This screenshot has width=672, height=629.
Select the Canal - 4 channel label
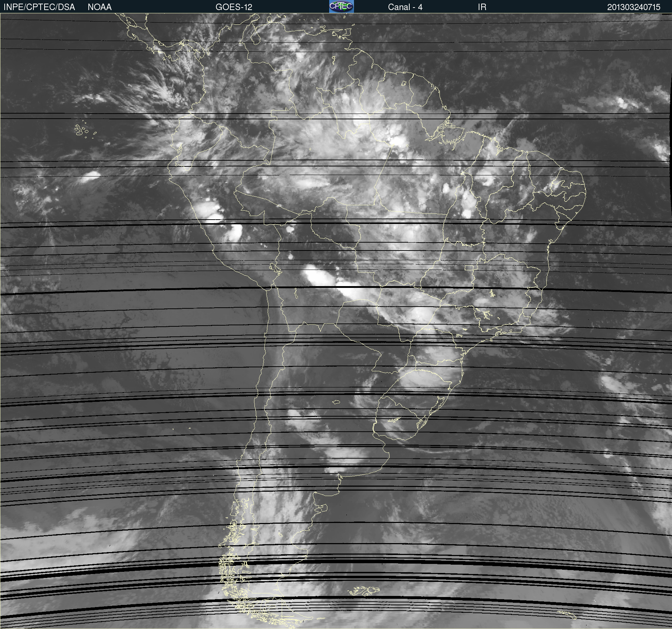pyautogui.click(x=405, y=7)
